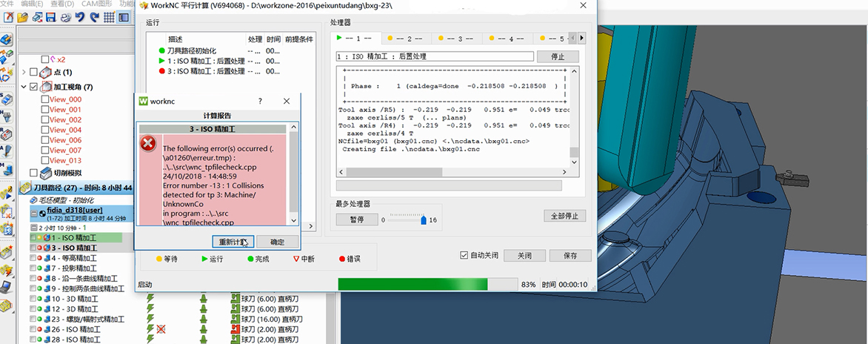Click the 最多处理器 slider handle
The width and height of the screenshot is (868, 344).
(424, 220)
